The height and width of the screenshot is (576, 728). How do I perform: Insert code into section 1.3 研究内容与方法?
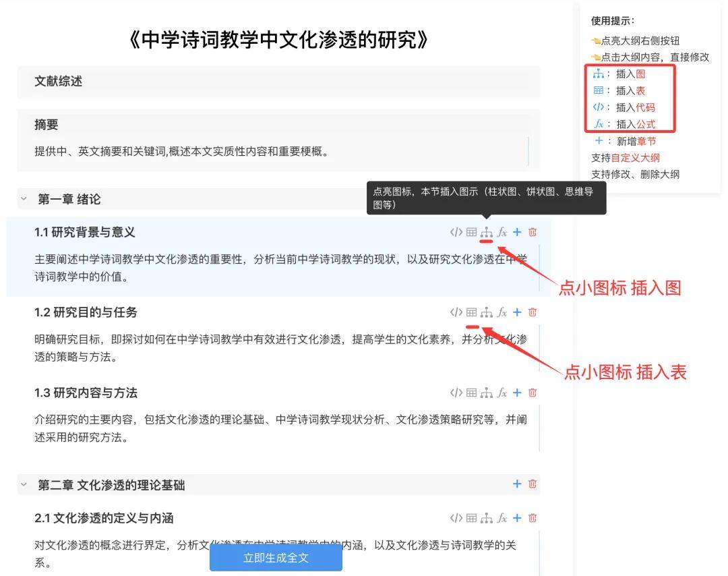point(455,392)
